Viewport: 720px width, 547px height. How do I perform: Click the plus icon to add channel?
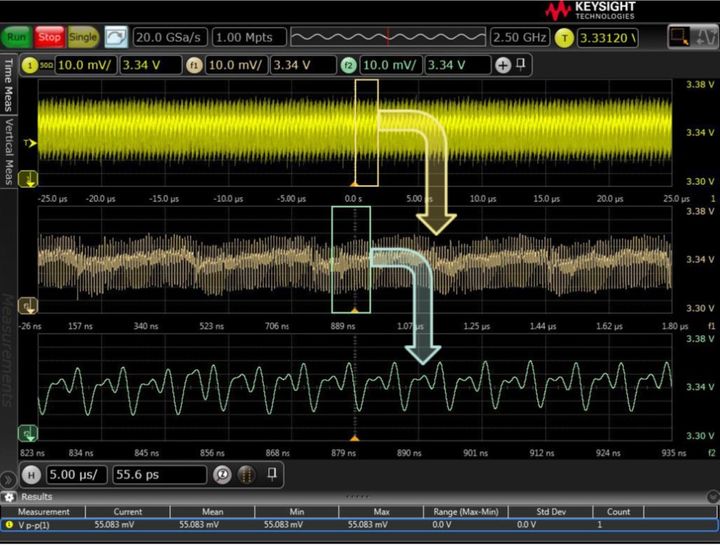pos(502,65)
